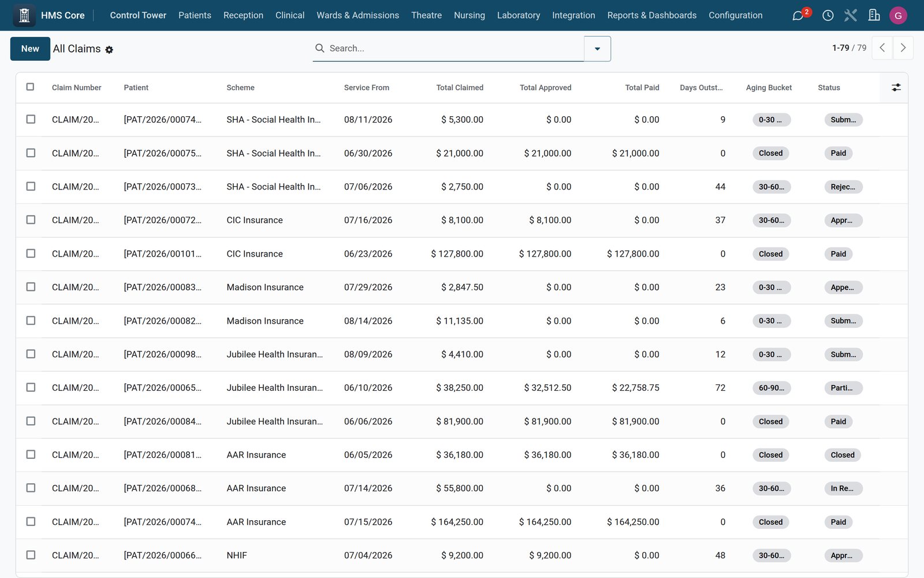Open the Laboratory menu
Viewport: 924px width, 578px height.
[519, 15]
